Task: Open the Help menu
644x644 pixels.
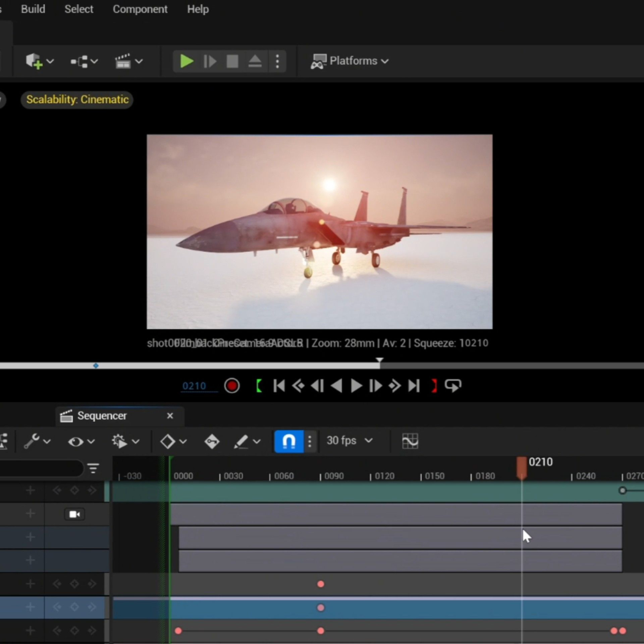Action: 198,9
